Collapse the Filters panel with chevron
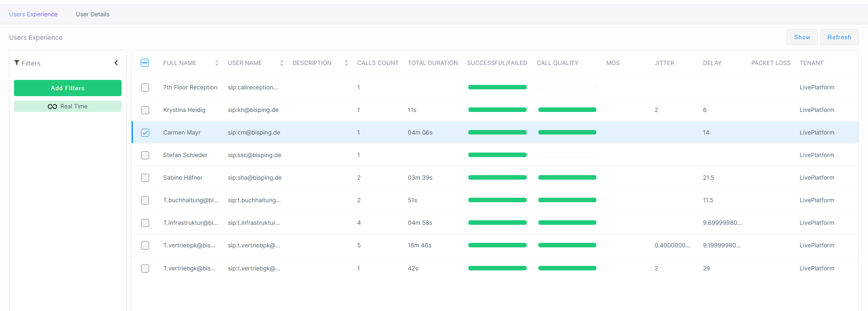 (x=116, y=63)
